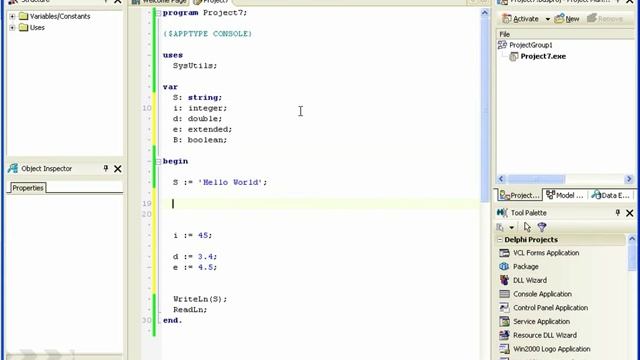Choose VCL Forms Application label
This screenshot has height=360, width=640.
pos(546,253)
